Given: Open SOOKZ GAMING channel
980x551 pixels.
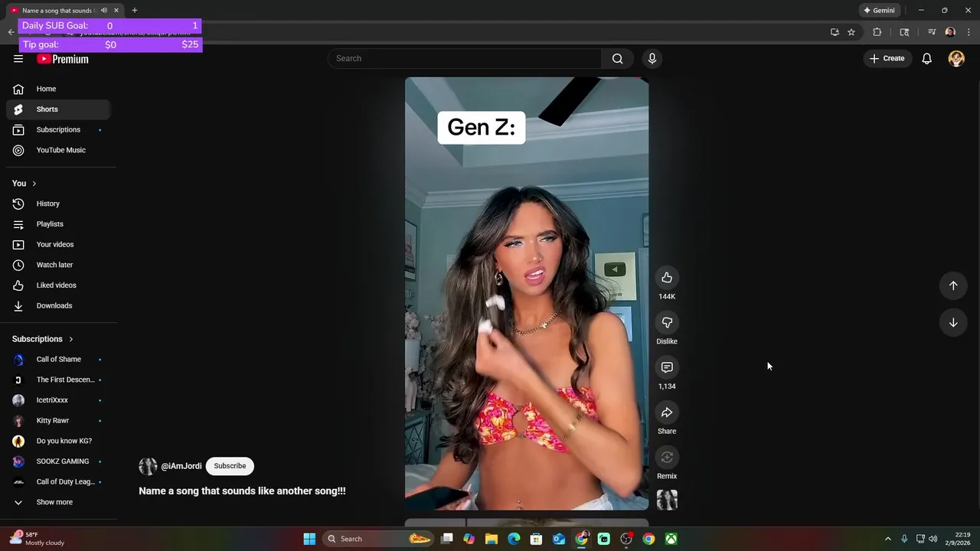Looking at the screenshot, I should (x=58, y=461).
